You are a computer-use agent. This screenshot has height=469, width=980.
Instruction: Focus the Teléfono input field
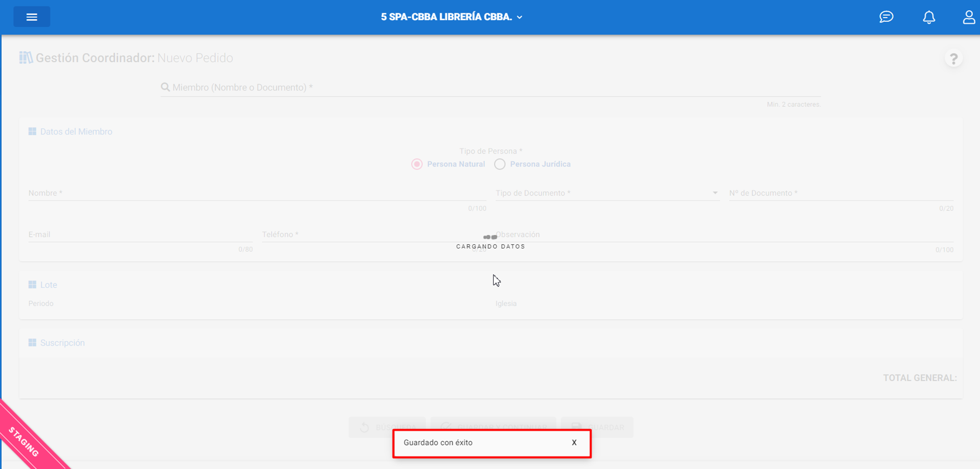point(374,234)
